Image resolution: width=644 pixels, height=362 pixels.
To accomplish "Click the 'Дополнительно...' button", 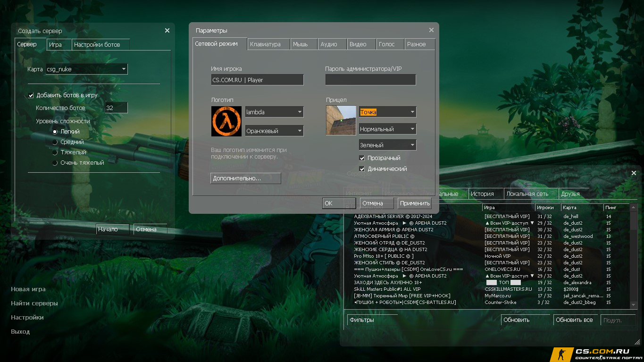I will (x=245, y=178).
